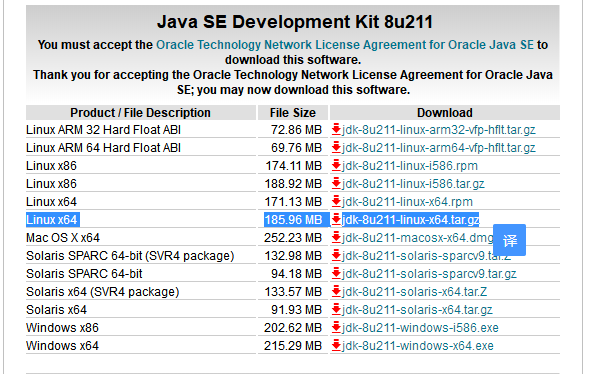The width and height of the screenshot is (593, 374).
Task: Click the 252.23 MB file size
Action: tap(293, 238)
